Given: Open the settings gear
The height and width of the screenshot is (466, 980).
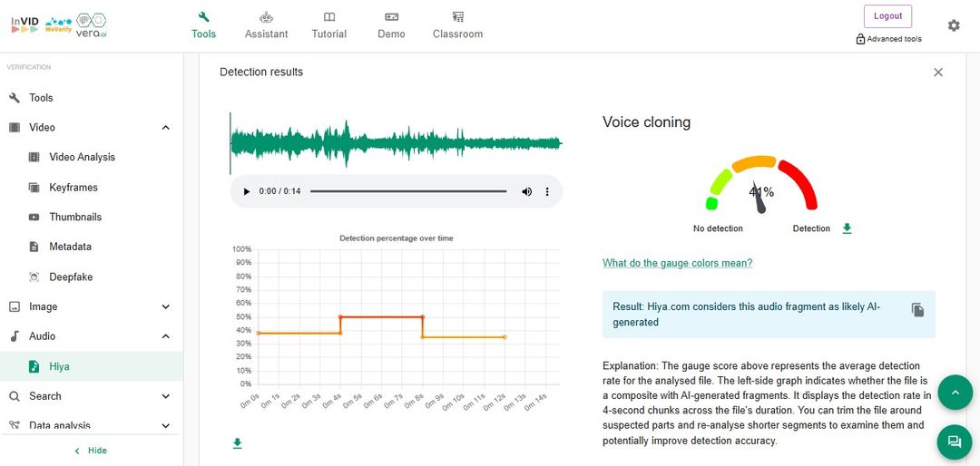Looking at the screenshot, I should pos(954,25).
